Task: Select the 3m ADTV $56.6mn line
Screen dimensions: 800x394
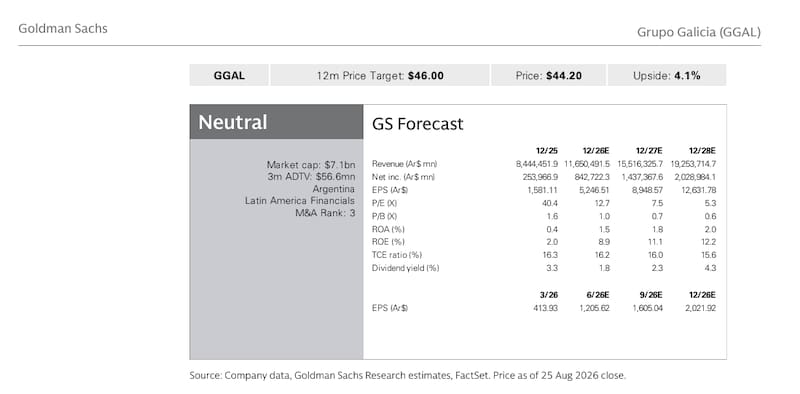Action: pyautogui.click(x=311, y=177)
